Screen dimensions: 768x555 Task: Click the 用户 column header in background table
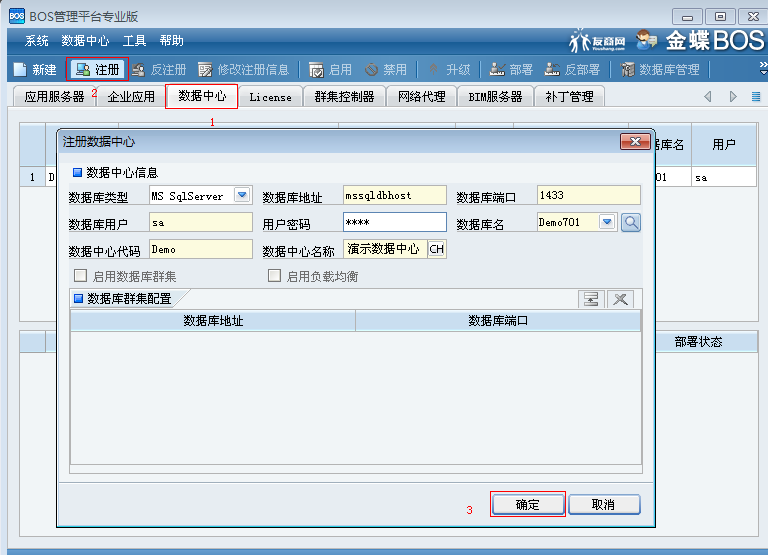[x=724, y=145]
